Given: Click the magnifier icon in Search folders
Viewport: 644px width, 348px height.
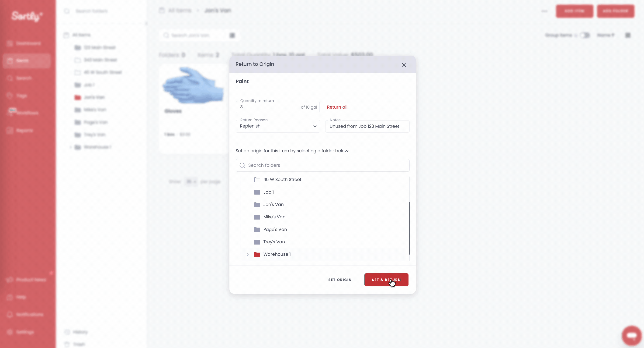Looking at the screenshot, I should (x=242, y=165).
